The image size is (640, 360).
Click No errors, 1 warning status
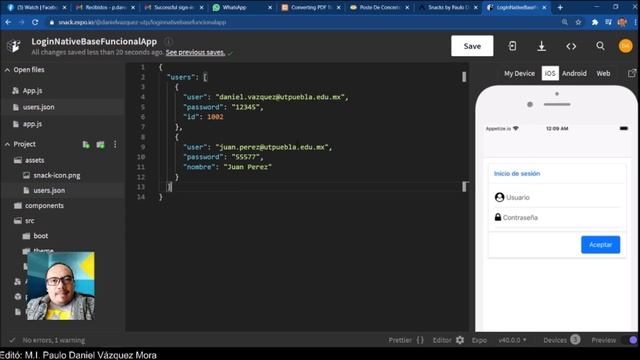click(x=53, y=340)
